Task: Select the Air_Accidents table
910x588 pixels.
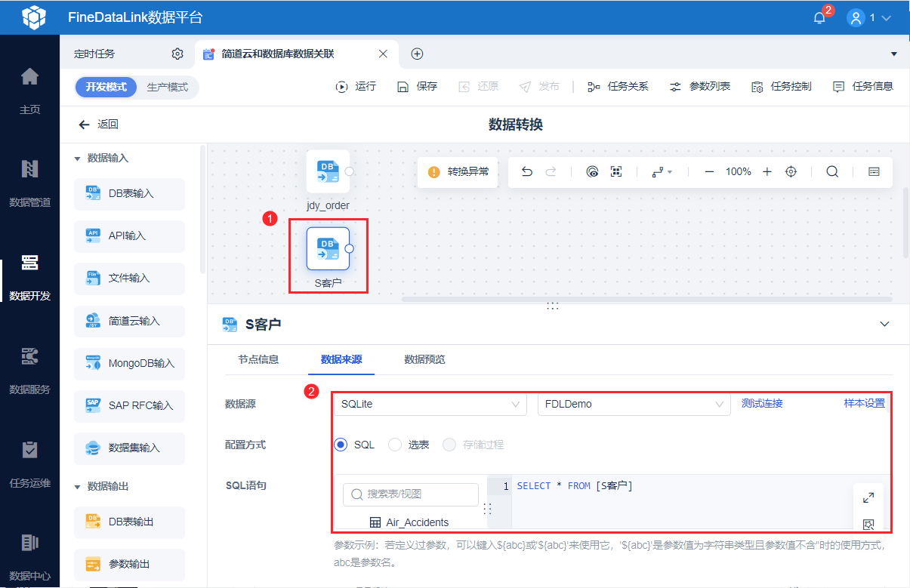Action: tap(409, 522)
